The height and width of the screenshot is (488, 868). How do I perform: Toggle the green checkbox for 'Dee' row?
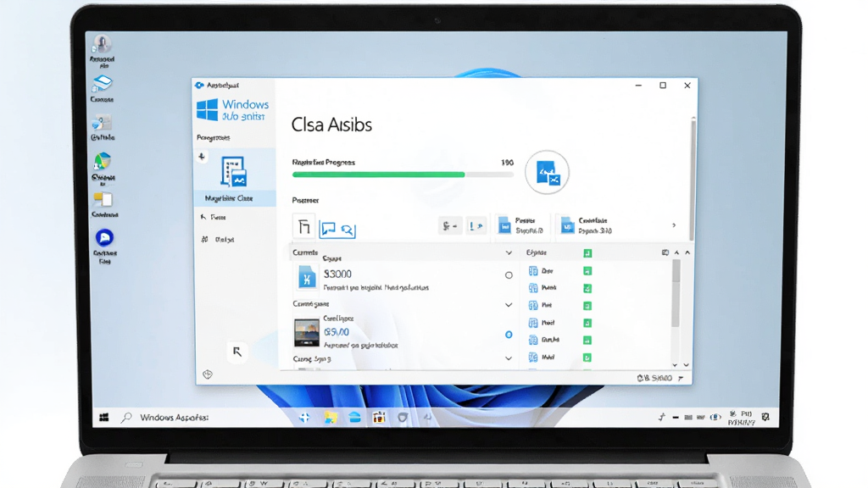pyautogui.click(x=587, y=271)
